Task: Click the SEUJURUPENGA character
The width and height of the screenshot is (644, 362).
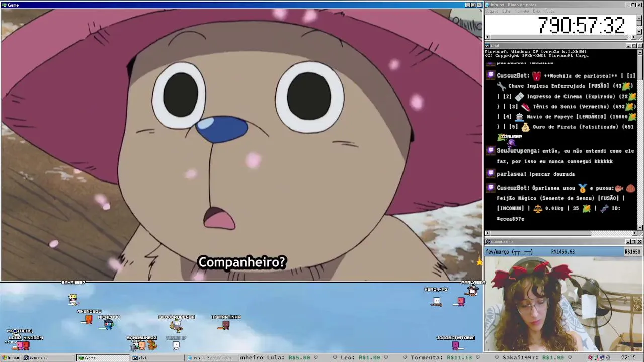Action: [x=176, y=325]
